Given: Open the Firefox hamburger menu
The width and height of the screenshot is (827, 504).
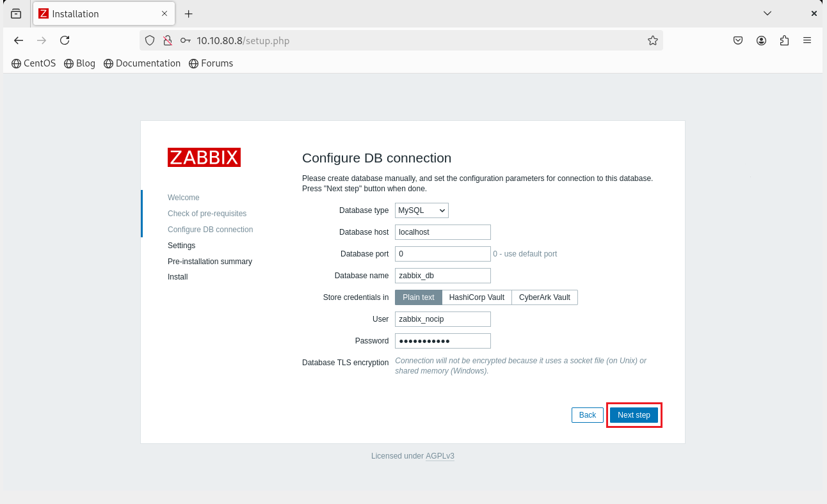Looking at the screenshot, I should pyautogui.click(x=807, y=40).
